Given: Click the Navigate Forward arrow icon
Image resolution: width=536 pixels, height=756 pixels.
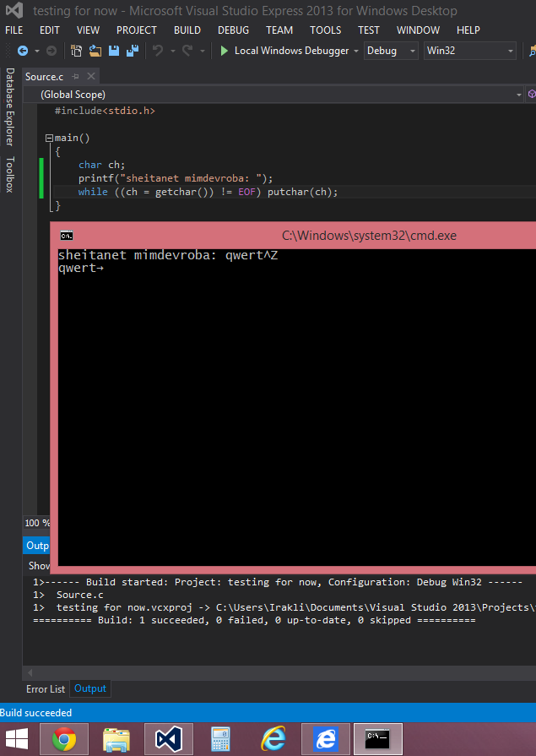Looking at the screenshot, I should pos(51,51).
